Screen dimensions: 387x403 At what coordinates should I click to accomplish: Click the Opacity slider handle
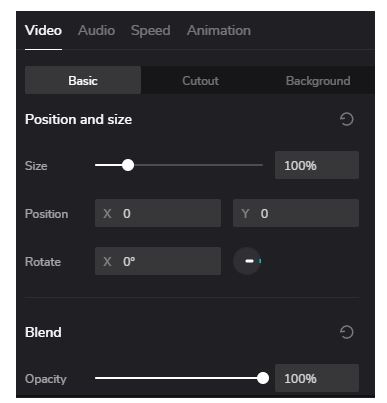tap(263, 378)
